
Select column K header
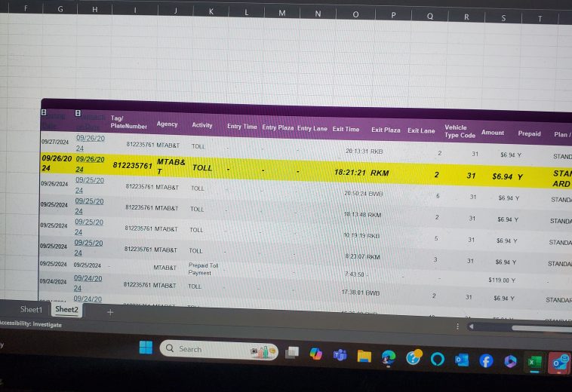click(211, 11)
